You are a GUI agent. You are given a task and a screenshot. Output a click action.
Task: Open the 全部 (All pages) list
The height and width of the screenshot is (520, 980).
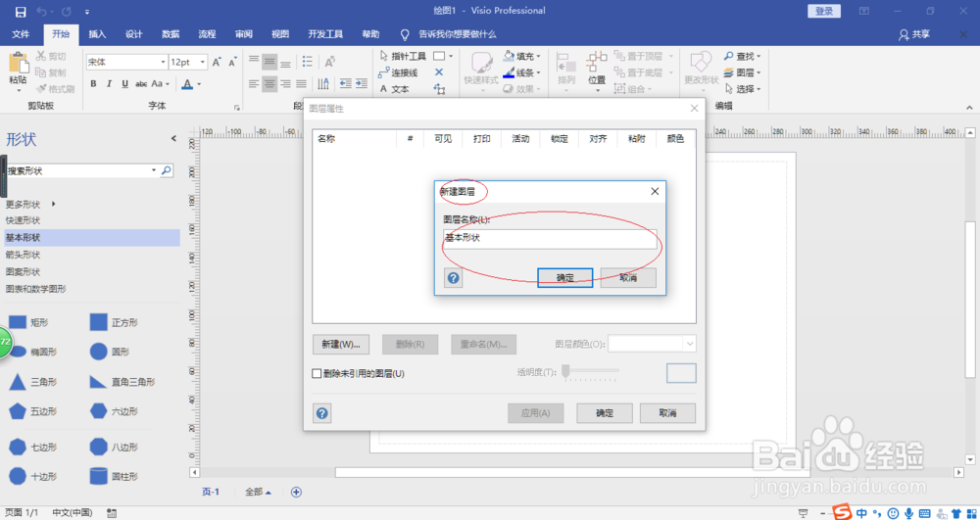click(x=258, y=492)
